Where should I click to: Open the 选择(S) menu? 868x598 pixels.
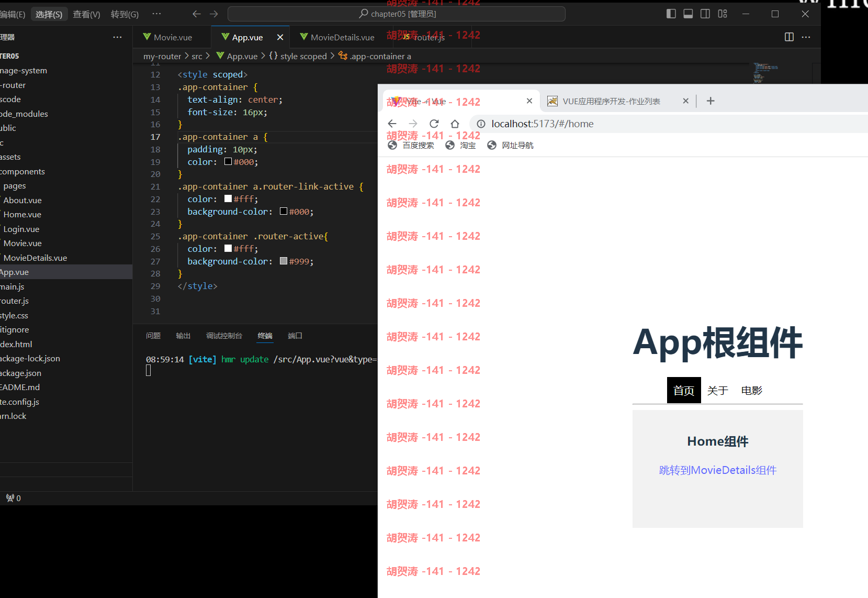pos(49,14)
